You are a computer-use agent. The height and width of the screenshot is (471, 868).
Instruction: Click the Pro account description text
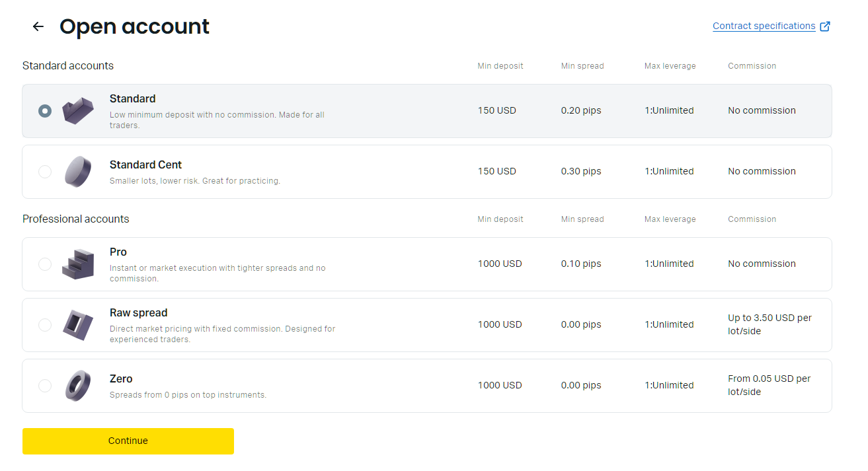tap(217, 273)
